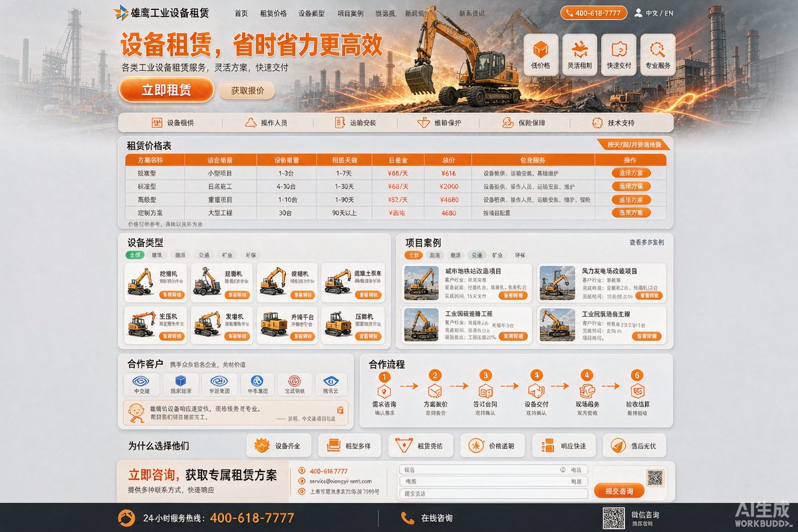Click the 技术支持 service icon
798x532 pixels.
(597, 122)
